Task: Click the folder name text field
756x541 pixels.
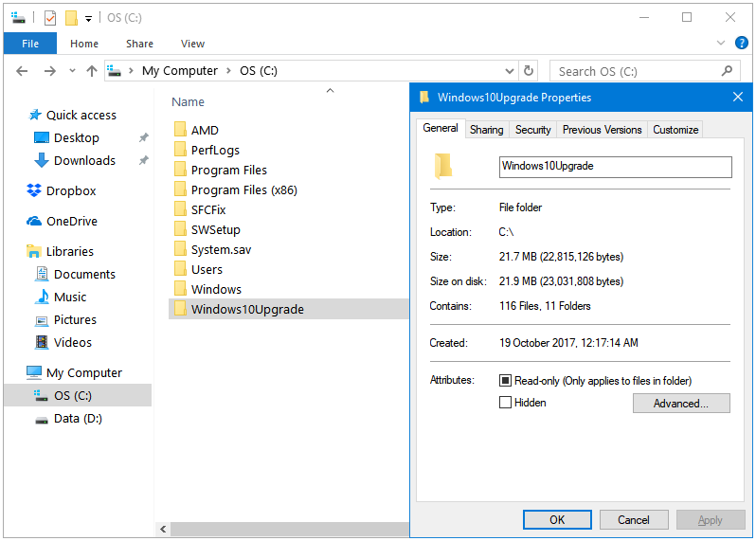Action: point(615,167)
